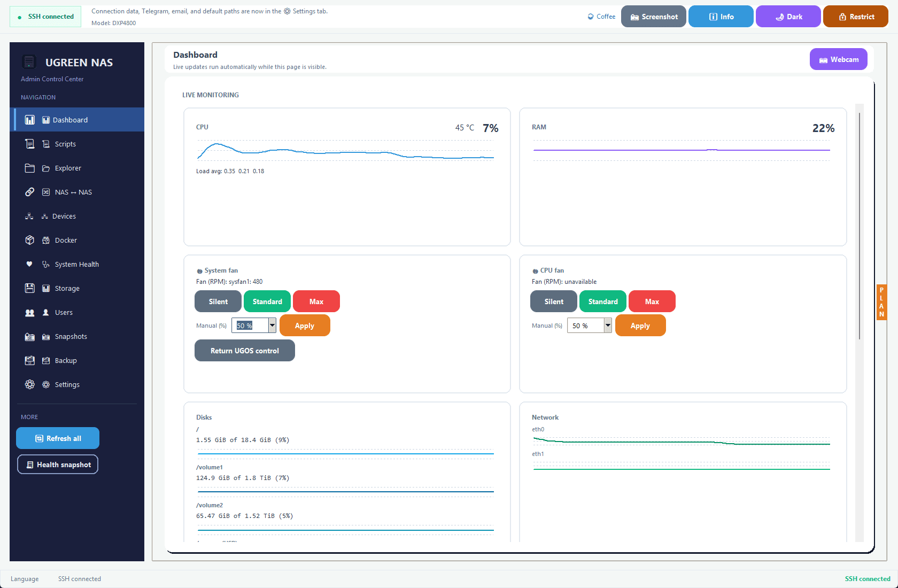Open the Settings gear icon in sidebar
898x588 pixels.
click(x=30, y=384)
